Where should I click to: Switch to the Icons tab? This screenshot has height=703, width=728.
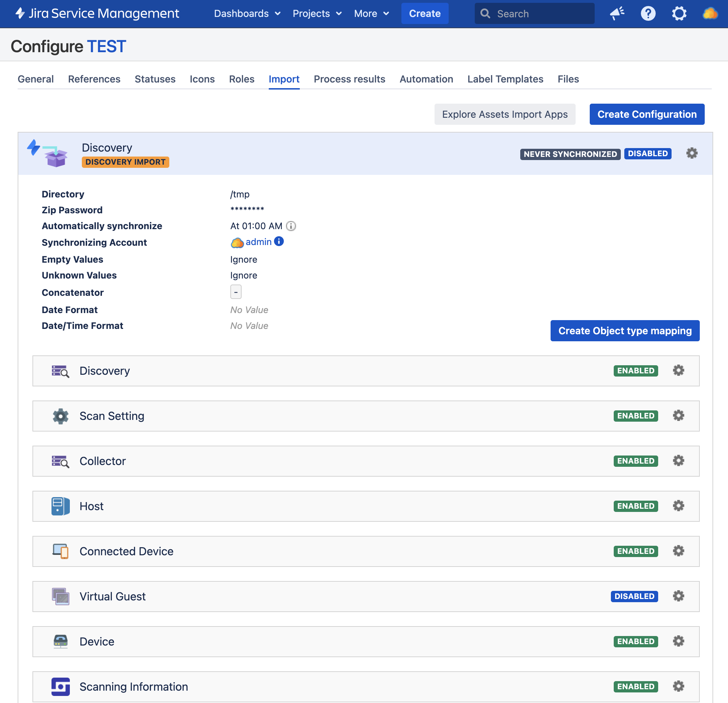point(202,79)
